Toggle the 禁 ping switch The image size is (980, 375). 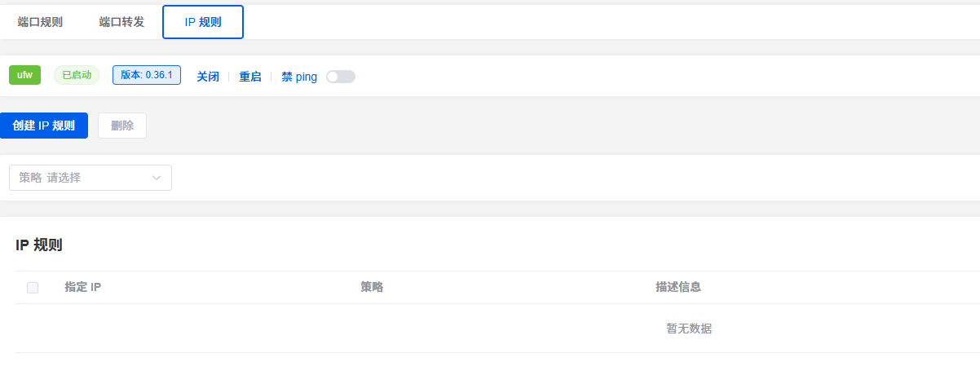pos(341,77)
